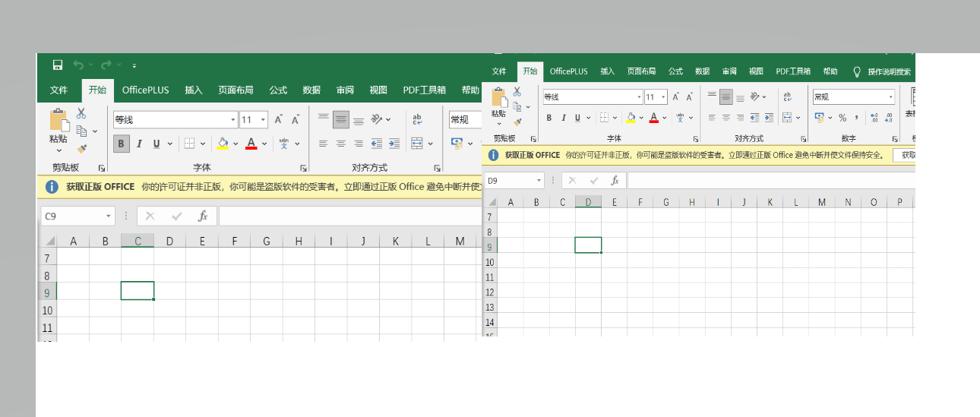Toggle align left in left Excel window
This screenshot has height=417, width=980.
tap(323, 144)
